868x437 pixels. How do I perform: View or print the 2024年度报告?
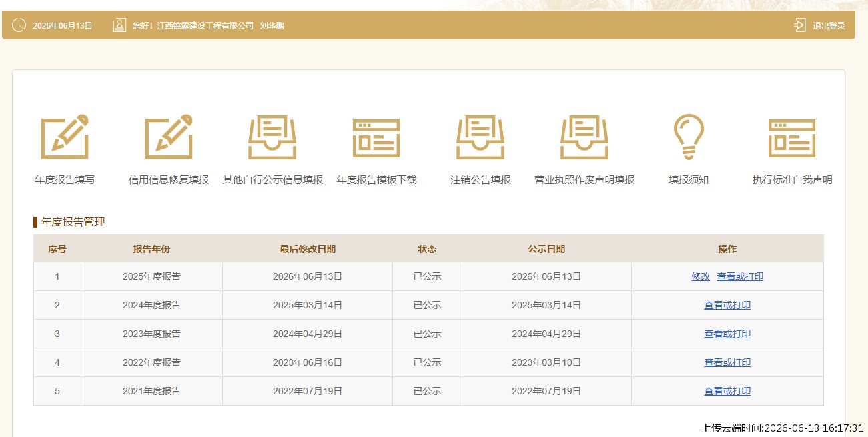tap(727, 305)
